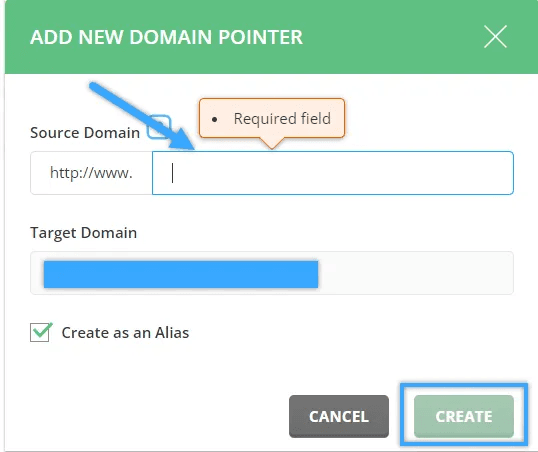The height and width of the screenshot is (452, 538).
Task: Cancel the new domain pointer
Action: pyautogui.click(x=339, y=416)
